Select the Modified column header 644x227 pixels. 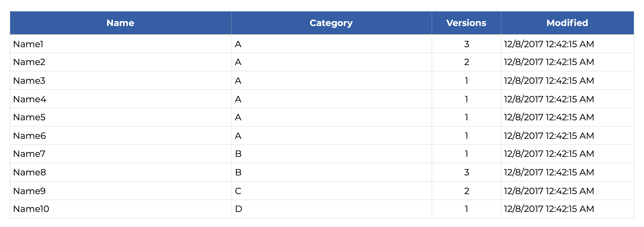[x=567, y=23]
